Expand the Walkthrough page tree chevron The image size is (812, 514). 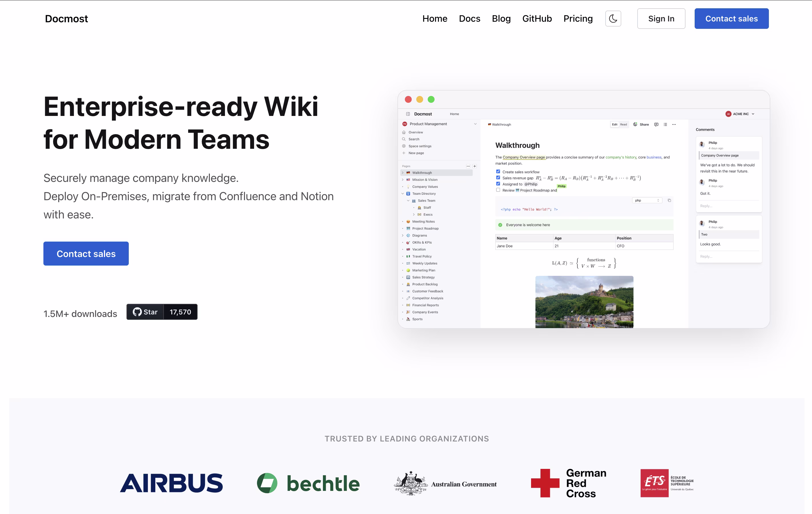403,173
